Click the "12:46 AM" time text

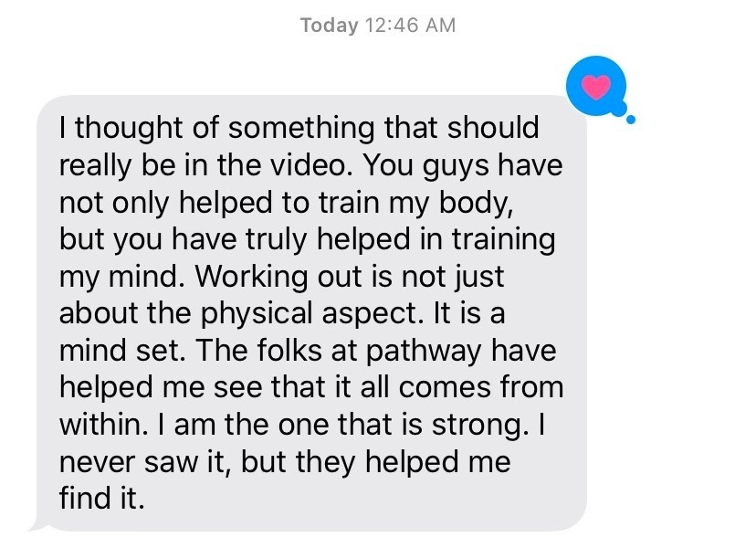click(x=410, y=25)
